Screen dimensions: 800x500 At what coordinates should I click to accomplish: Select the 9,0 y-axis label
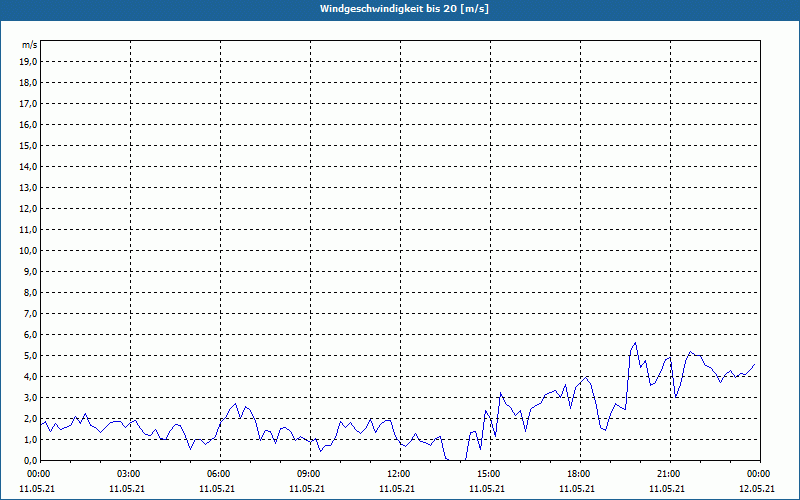(31, 271)
